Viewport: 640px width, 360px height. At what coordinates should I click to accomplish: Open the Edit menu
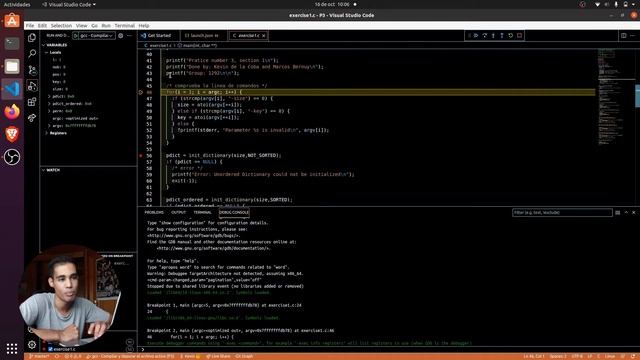pos(42,25)
